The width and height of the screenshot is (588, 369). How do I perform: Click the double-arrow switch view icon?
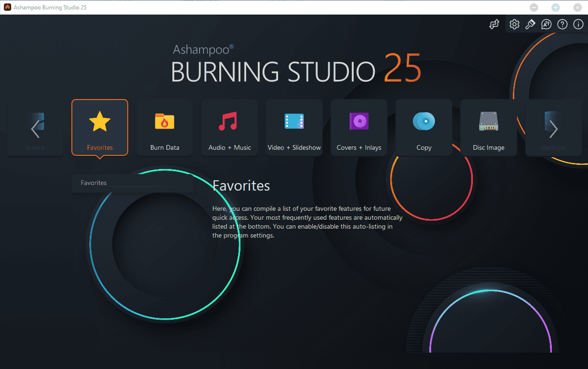(494, 24)
